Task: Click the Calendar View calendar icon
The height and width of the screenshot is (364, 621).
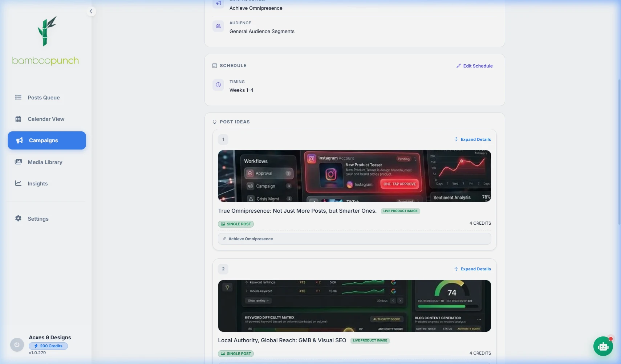Action: [18, 119]
